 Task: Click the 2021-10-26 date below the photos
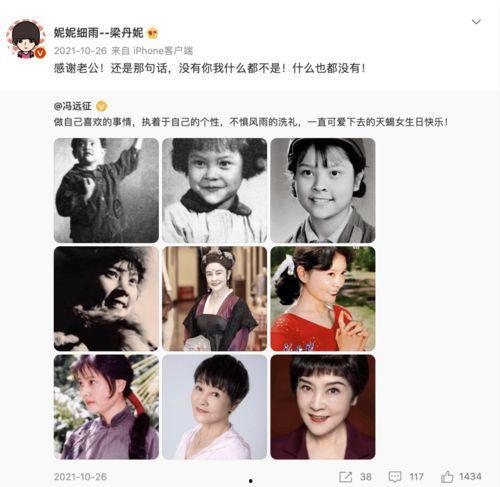click(80, 477)
